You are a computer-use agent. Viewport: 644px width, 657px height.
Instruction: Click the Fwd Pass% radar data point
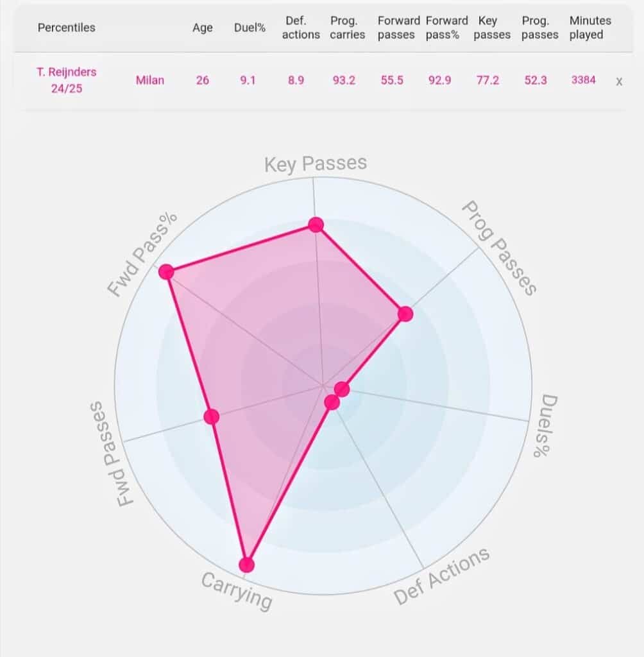click(x=166, y=272)
